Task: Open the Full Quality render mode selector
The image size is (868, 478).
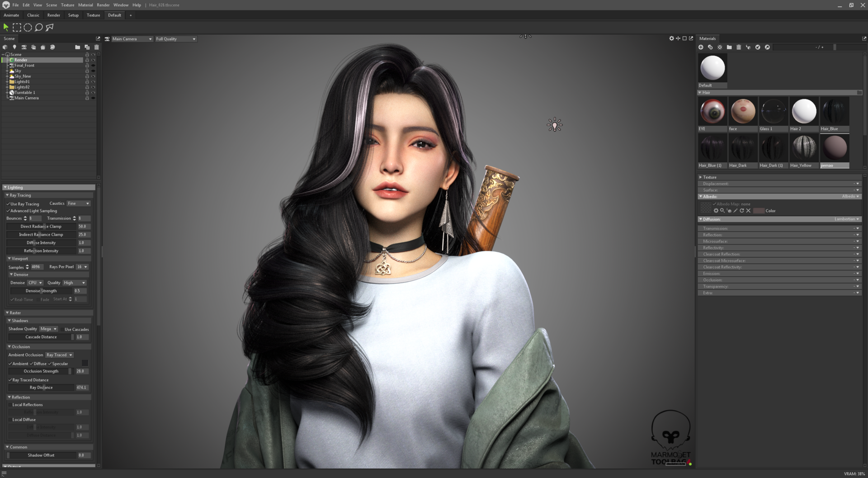Action: tap(175, 39)
